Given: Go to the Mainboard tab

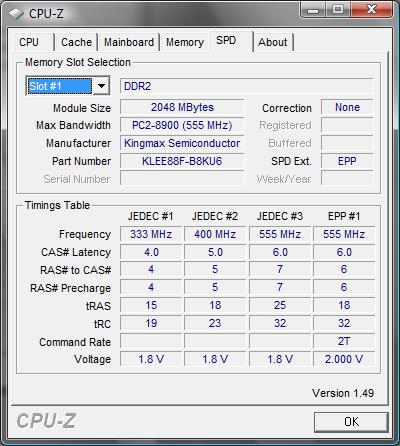Looking at the screenshot, I should click(129, 42).
